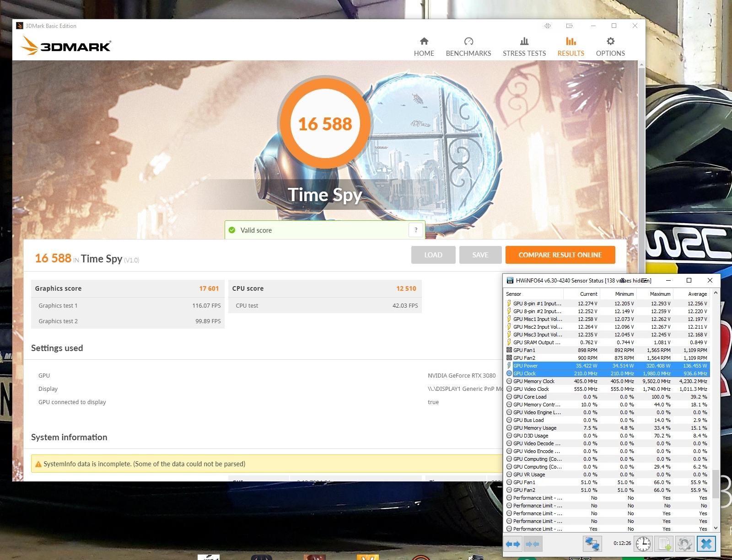Screen dimensions: 732x560
Task: Click the fan icon beside GPU Fan2 RPM row
Action: pyautogui.click(x=509, y=358)
